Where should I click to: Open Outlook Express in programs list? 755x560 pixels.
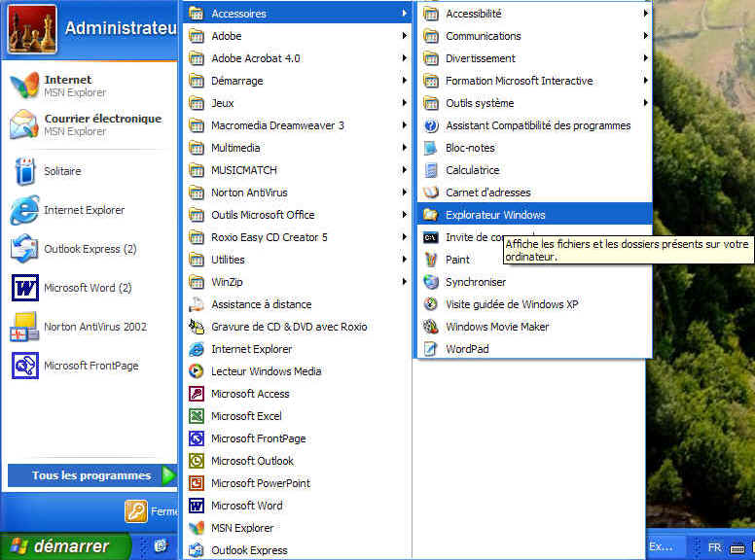(298, 550)
